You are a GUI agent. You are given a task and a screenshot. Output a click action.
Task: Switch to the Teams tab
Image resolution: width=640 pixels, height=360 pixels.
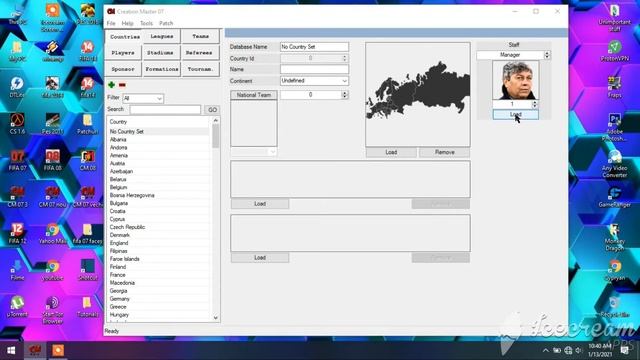coord(200,36)
